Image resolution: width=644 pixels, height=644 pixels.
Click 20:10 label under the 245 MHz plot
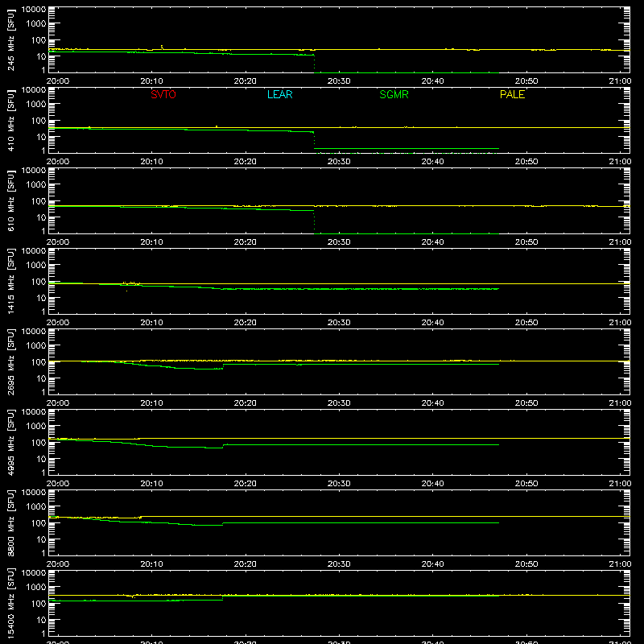pos(151,81)
